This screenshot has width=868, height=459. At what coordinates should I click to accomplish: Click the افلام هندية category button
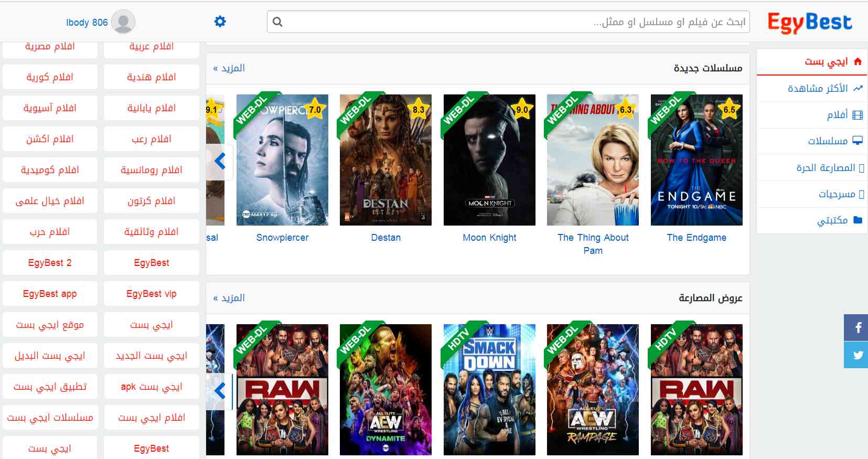click(152, 77)
